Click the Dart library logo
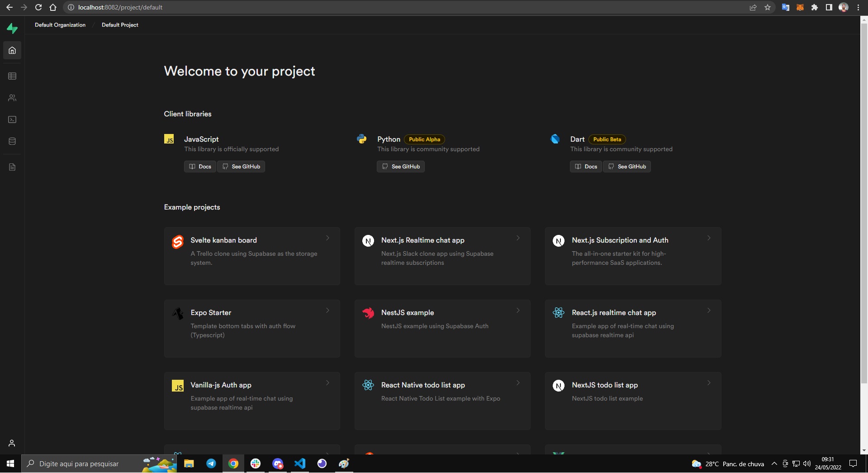868x473 pixels. click(555, 139)
